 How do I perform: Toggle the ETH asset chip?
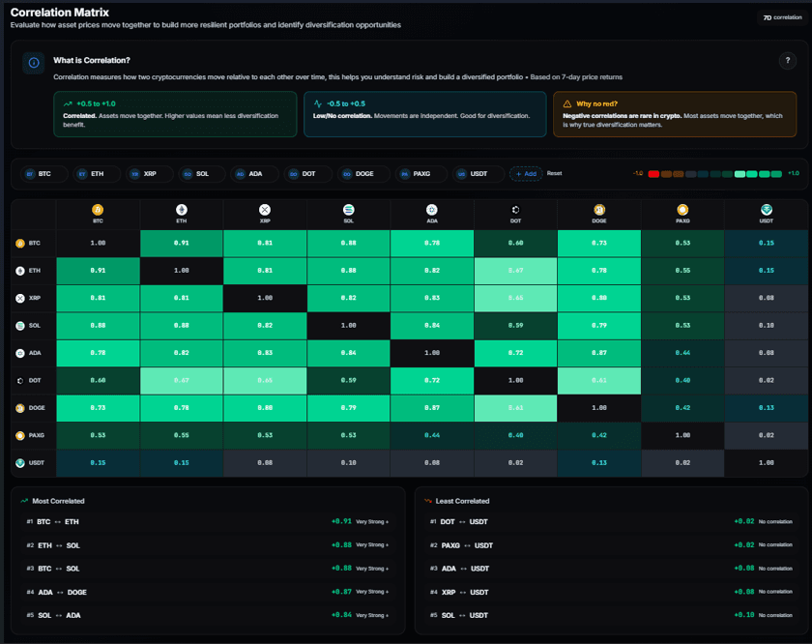pos(97,173)
